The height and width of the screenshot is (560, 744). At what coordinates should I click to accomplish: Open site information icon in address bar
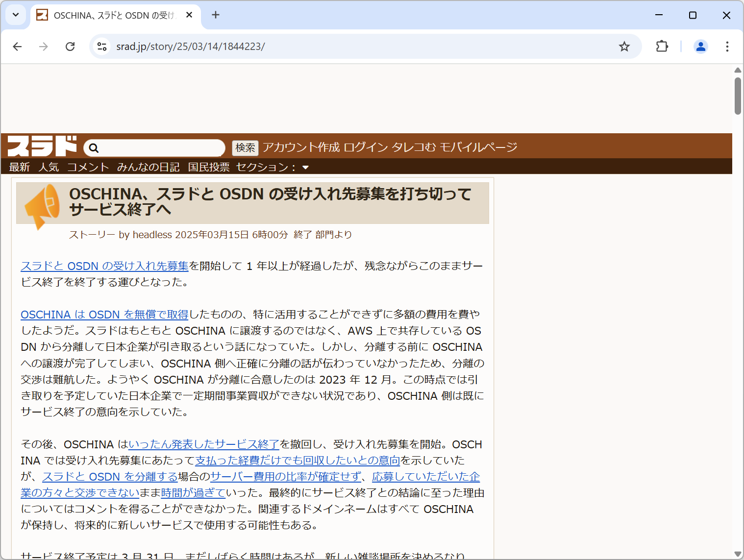point(102,47)
